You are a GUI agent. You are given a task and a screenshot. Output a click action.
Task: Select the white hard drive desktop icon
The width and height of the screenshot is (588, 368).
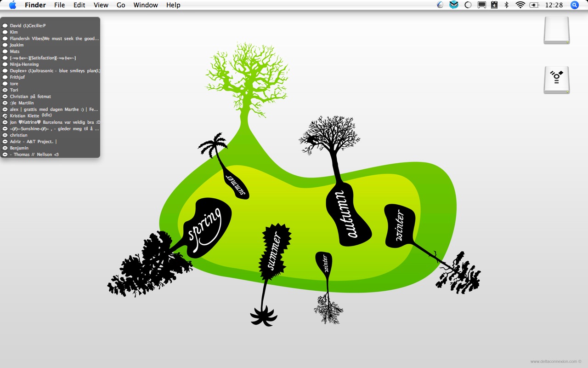557,30
